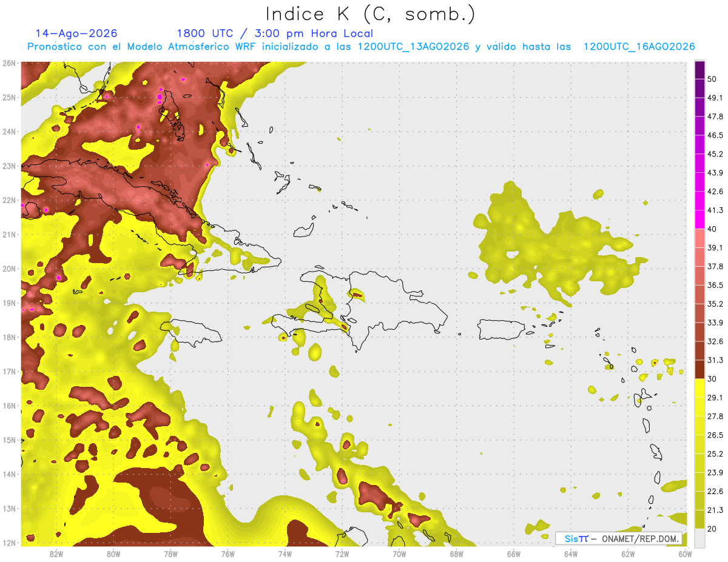Select the date label "14-Ago-2026"
Viewport: 728px width, 562px height.
76,33
